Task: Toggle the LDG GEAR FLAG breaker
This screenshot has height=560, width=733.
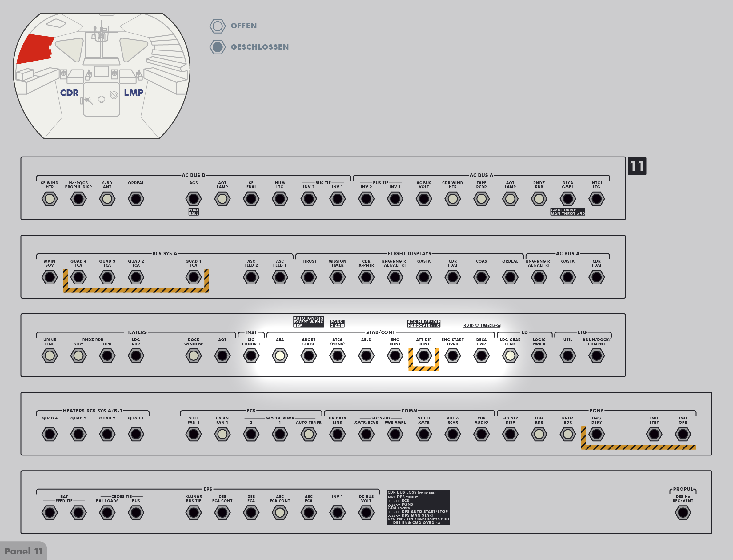Action: click(510, 356)
